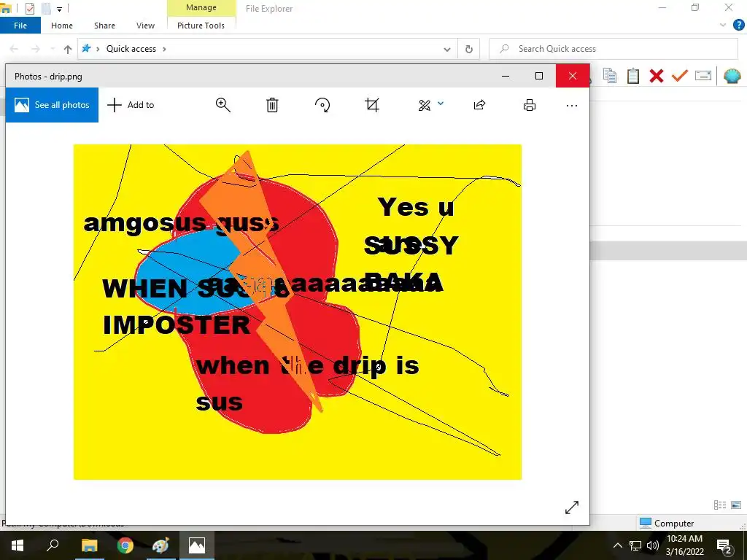Click the Search Quick access field
The image size is (747, 560).
pos(614,49)
